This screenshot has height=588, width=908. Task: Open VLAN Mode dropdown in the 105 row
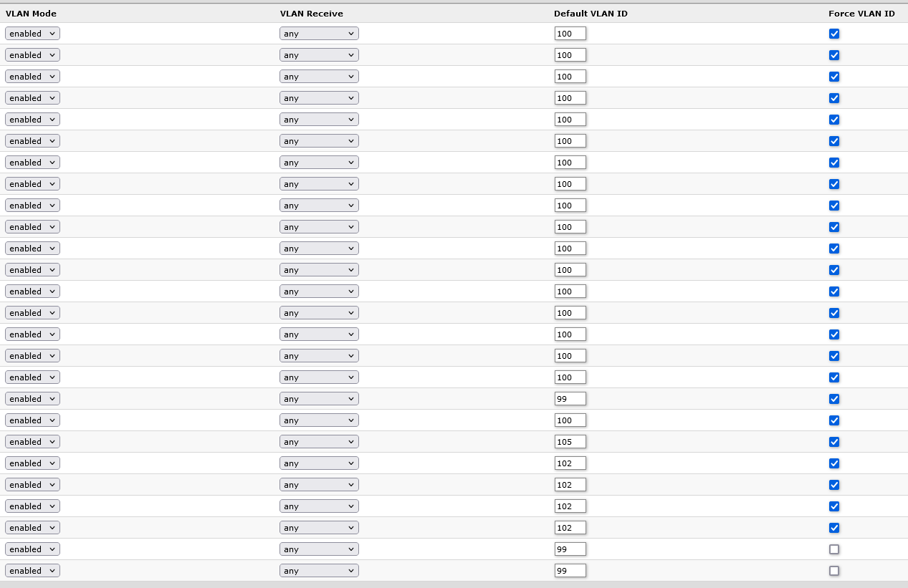click(32, 442)
